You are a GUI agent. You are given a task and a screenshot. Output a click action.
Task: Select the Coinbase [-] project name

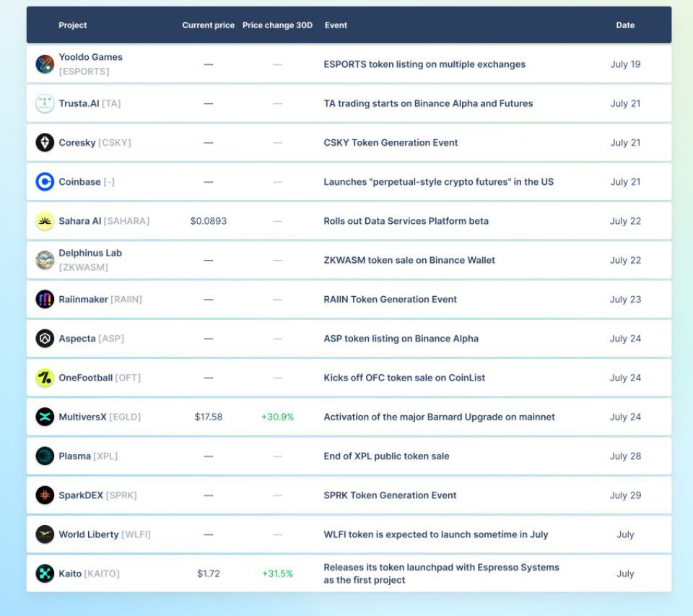tap(87, 182)
